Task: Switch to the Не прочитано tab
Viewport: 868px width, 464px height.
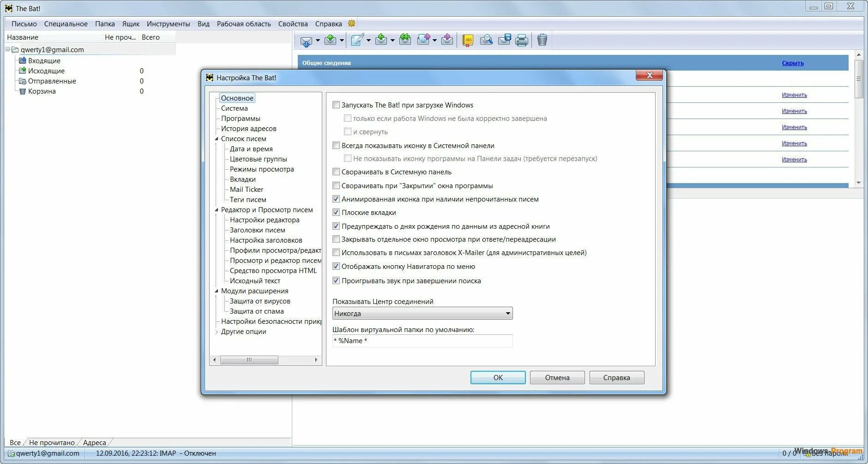Action: (52, 443)
